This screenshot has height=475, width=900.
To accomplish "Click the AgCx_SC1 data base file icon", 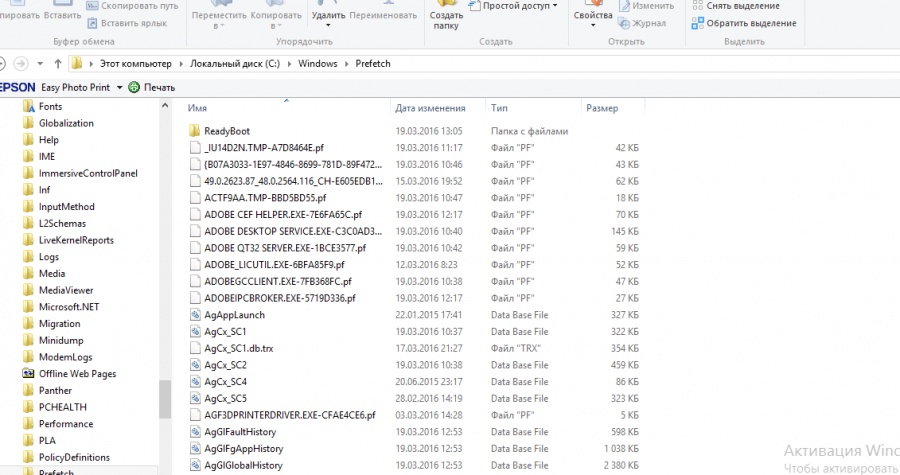I will tap(195, 332).
